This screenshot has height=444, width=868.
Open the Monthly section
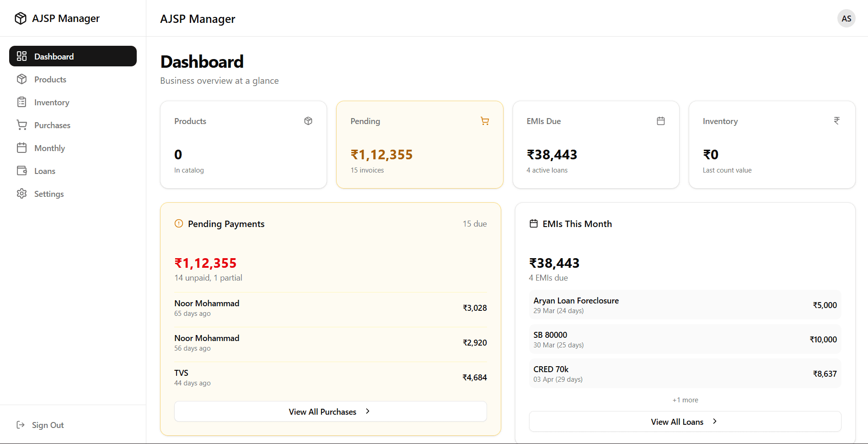(x=49, y=148)
